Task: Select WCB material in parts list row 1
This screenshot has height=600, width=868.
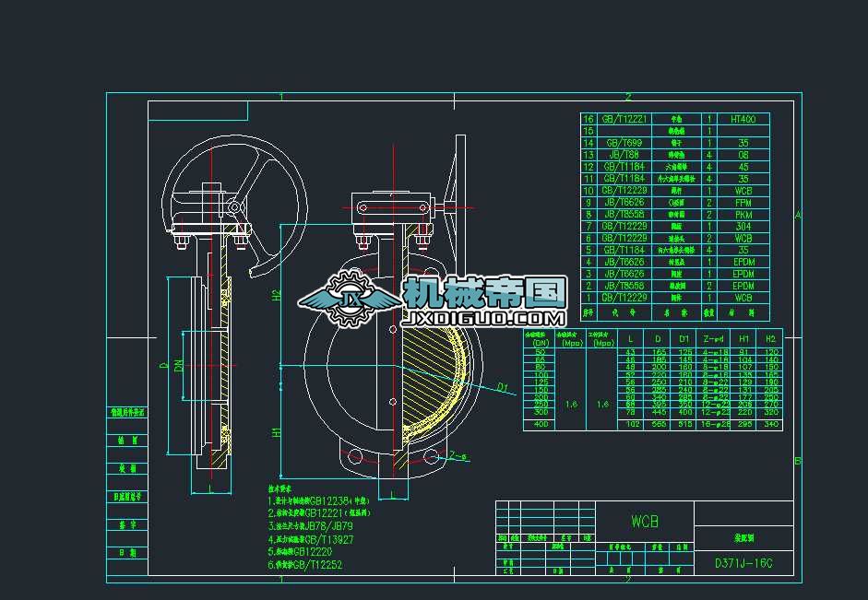Action: coord(743,298)
